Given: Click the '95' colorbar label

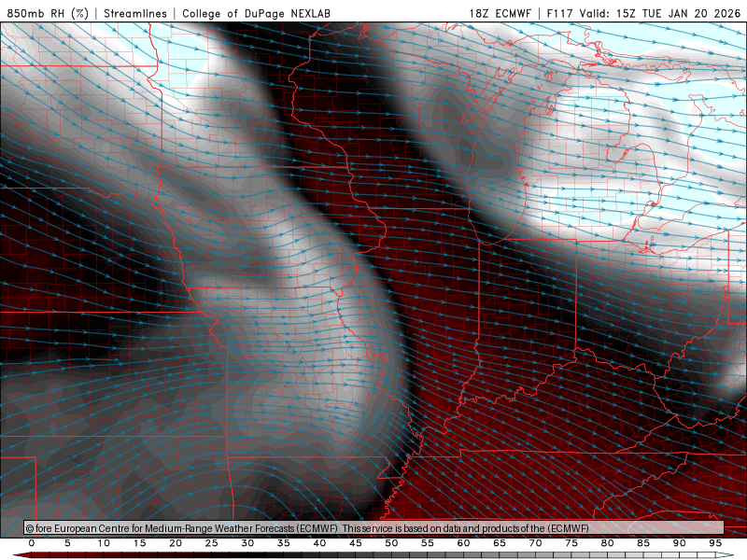Looking at the screenshot, I should pos(715,543).
